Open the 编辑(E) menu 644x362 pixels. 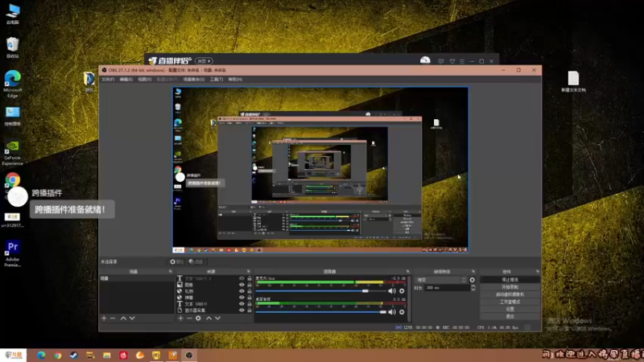(126, 79)
